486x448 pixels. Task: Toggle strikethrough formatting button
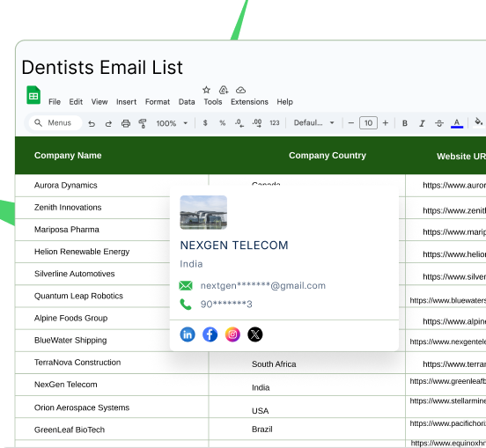tap(438, 123)
